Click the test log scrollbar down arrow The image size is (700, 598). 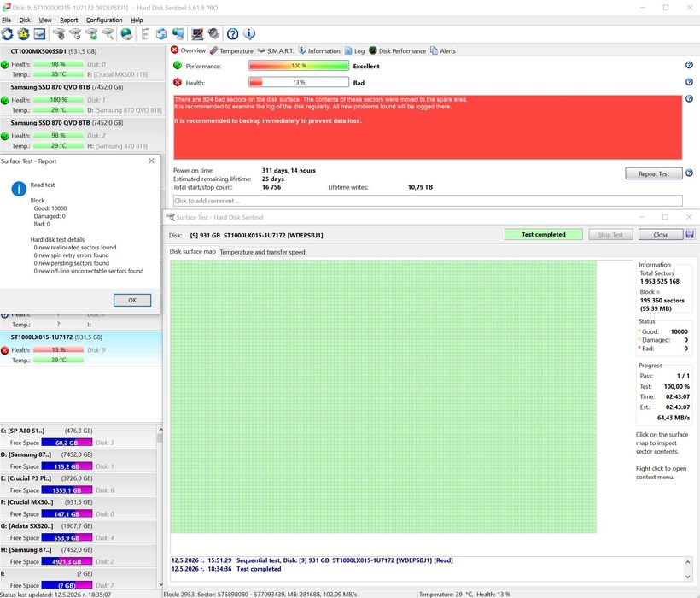pos(687,577)
